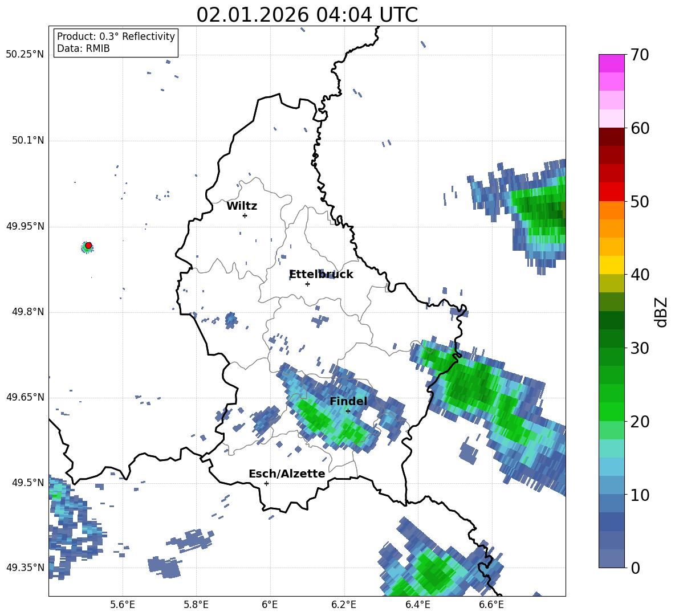Click the Wiltz city label
The height and width of the screenshot is (616, 675).
click(242, 206)
